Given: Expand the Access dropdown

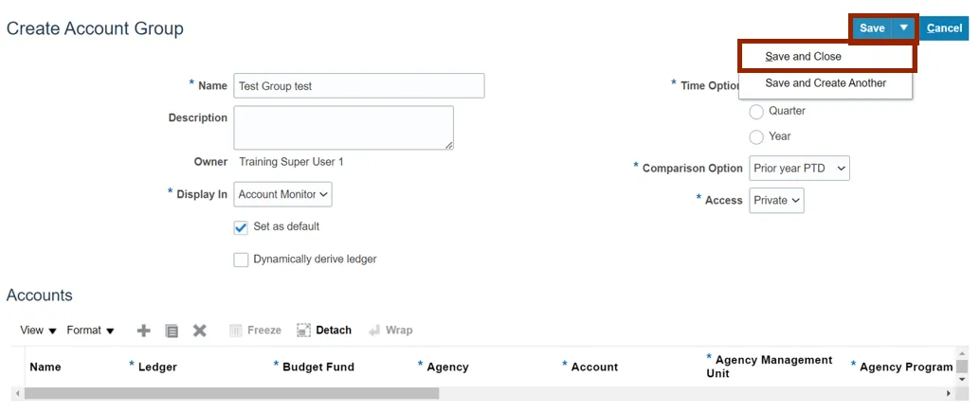Looking at the screenshot, I should [x=776, y=201].
